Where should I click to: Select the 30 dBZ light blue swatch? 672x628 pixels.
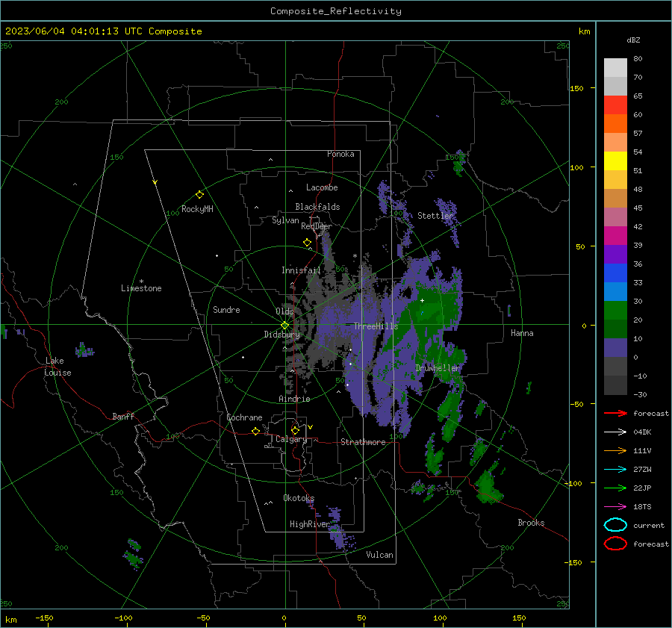(615, 292)
